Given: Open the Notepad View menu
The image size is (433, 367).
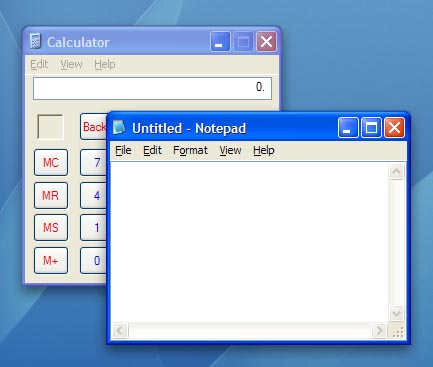Looking at the screenshot, I should tap(230, 150).
